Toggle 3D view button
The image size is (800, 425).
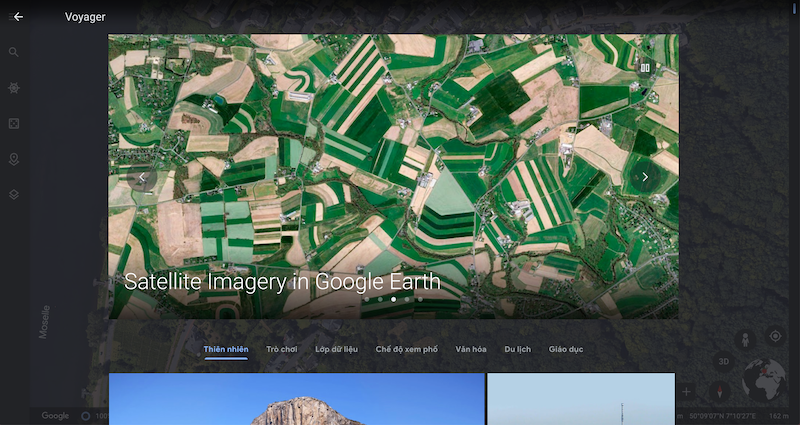[x=723, y=360]
